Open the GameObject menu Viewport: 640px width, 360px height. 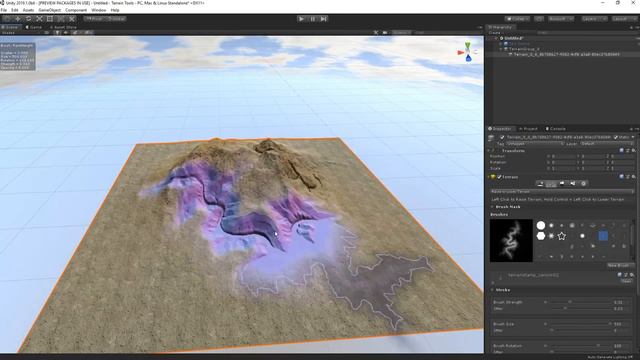click(x=49, y=10)
